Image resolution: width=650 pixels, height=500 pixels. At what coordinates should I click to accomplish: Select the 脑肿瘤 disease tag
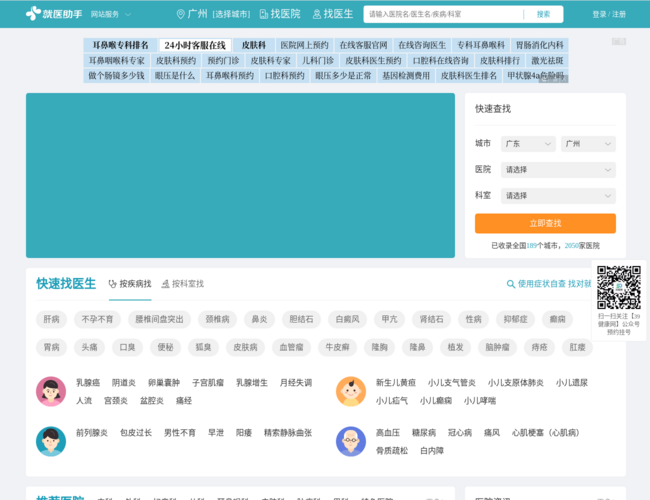click(x=497, y=347)
